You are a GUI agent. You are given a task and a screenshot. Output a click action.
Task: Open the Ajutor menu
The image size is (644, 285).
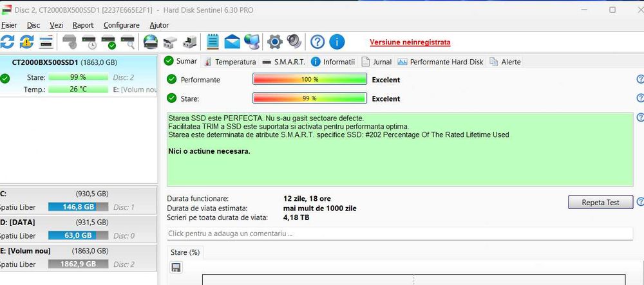tap(159, 25)
